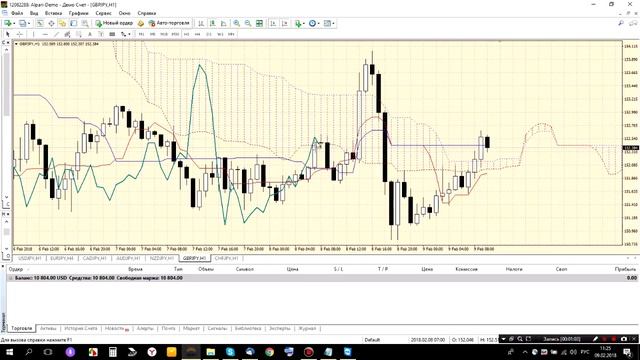Switch to CHFJPY,H1 chart tab
Viewport: 640px width, 360px height.
click(x=226, y=258)
